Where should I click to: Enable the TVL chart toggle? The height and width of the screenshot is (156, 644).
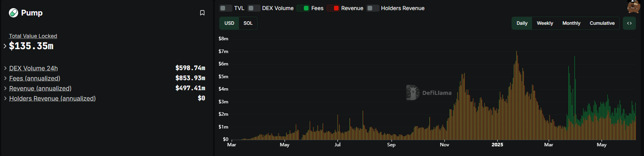tap(226, 8)
